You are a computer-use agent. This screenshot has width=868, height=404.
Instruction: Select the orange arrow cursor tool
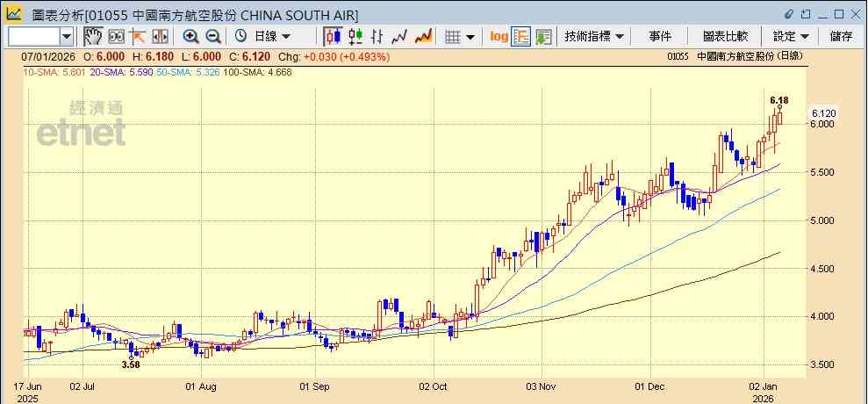(137, 37)
